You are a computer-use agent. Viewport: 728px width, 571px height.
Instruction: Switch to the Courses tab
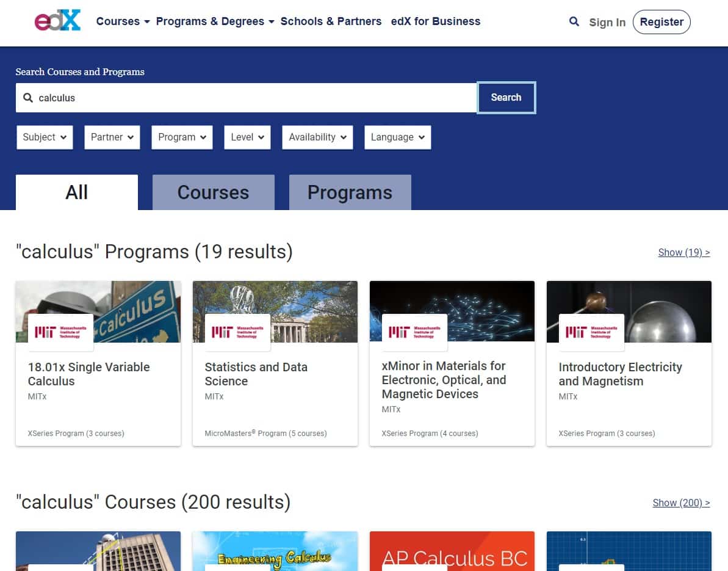coord(214,192)
